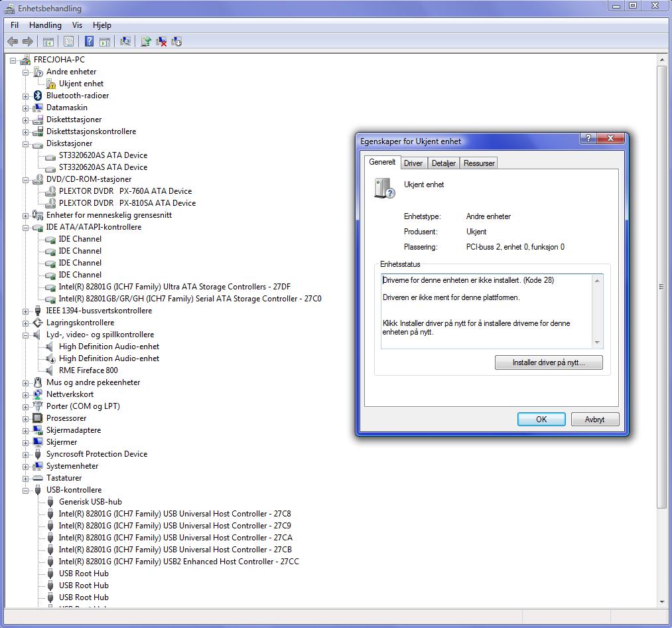Toggle the console tree pane icon

coord(48,42)
